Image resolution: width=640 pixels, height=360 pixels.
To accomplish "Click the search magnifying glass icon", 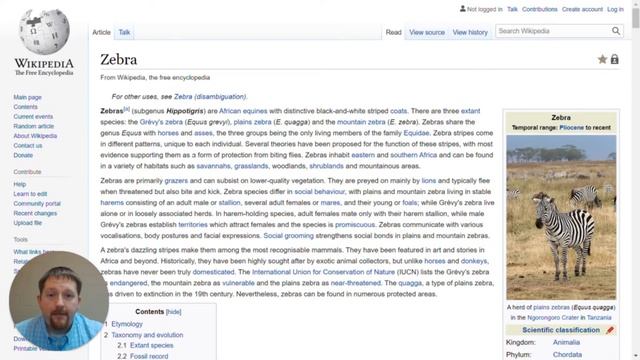I will [616, 31].
